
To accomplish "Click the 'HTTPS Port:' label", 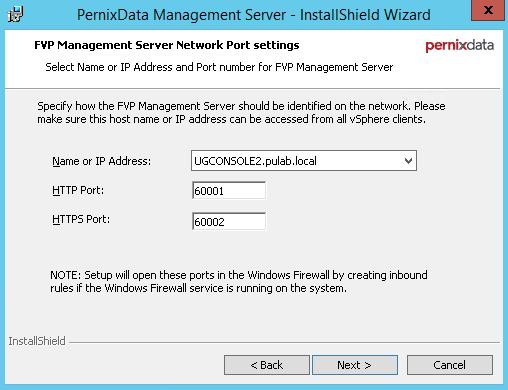I will point(81,219).
